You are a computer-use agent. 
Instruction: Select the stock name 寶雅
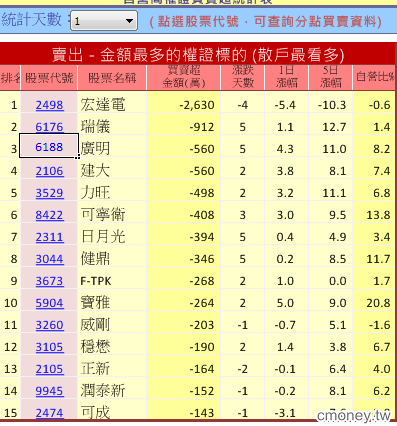tap(95, 303)
